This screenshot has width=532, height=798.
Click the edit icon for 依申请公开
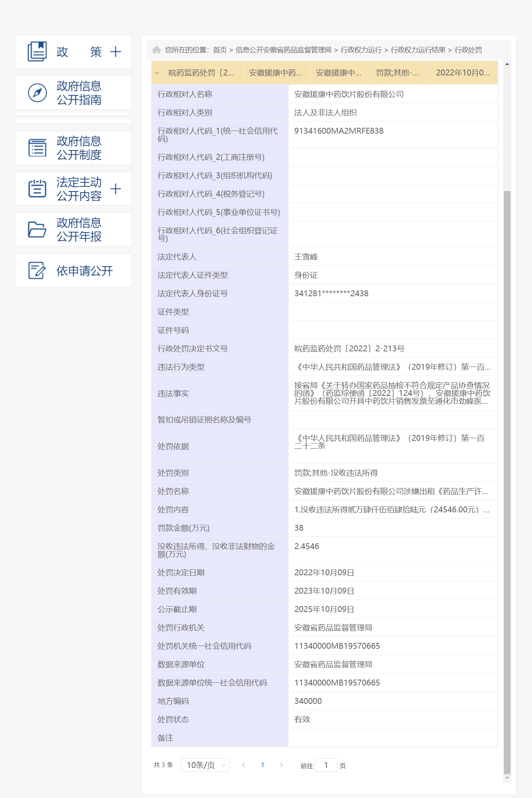[x=37, y=270]
